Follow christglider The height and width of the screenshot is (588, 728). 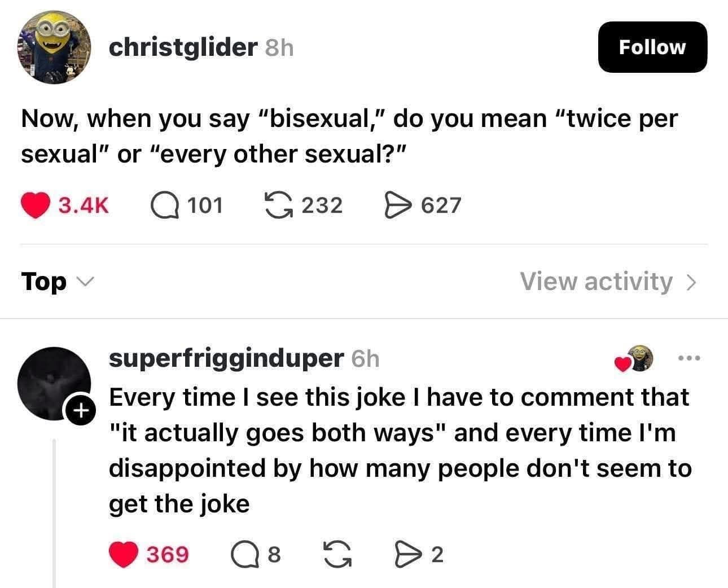(652, 47)
